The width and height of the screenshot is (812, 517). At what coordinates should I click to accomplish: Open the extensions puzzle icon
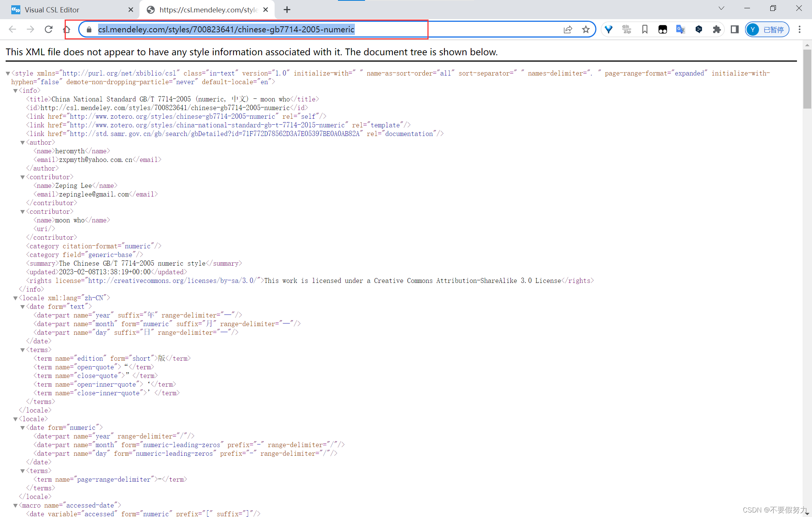click(717, 29)
